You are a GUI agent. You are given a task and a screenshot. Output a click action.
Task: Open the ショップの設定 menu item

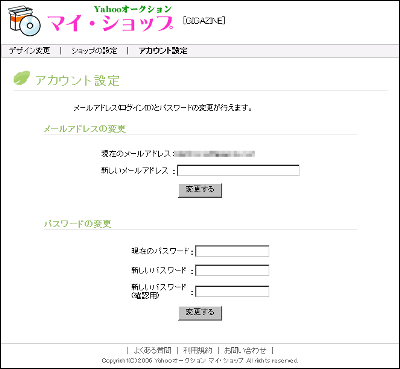pyautogui.click(x=94, y=51)
